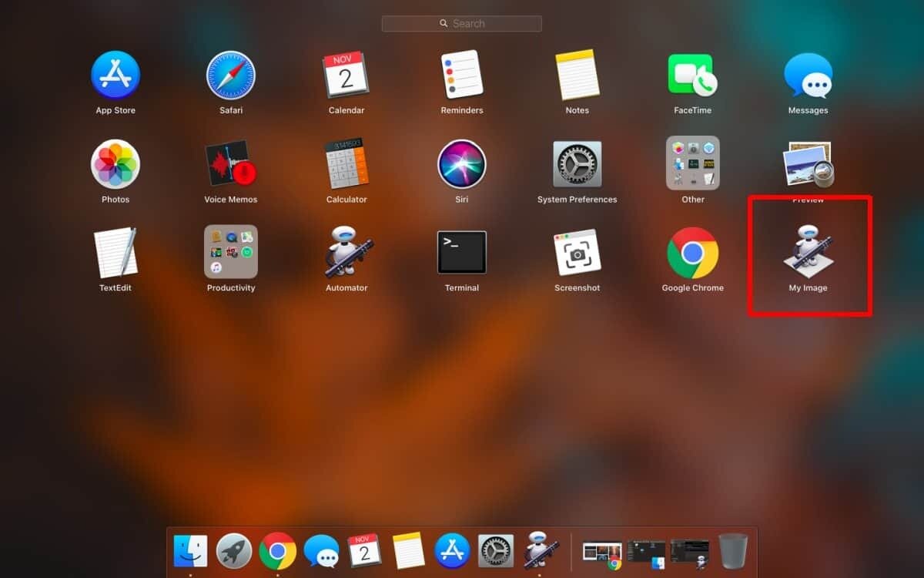The width and height of the screenshot is (924, 578).
Task: Open Finder from the Dock
Action: pyautogui.click(x=190, y=551)
